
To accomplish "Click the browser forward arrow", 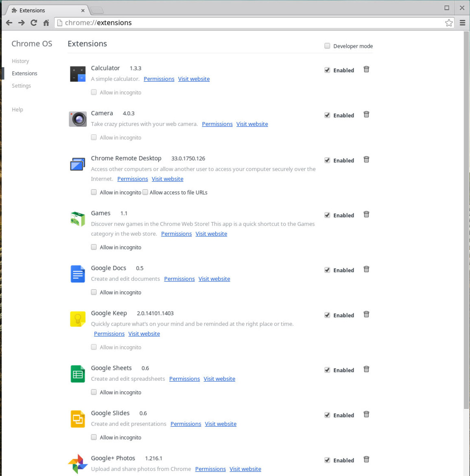I will (21, 23).
